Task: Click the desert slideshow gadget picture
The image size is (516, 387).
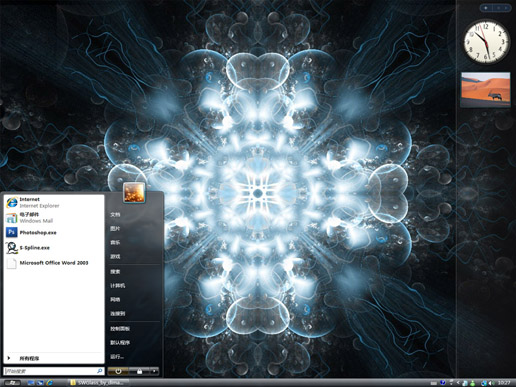Action: click(485, 89)
